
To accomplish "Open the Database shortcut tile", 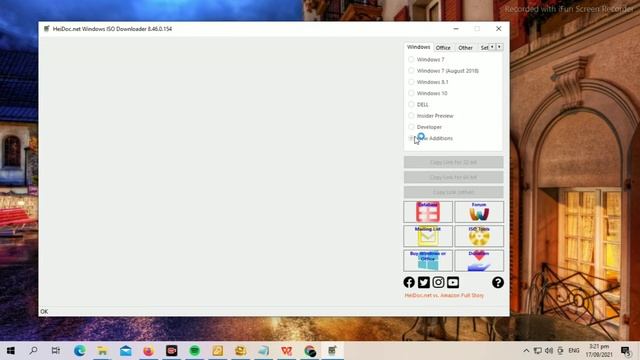I will click(428, 211).
